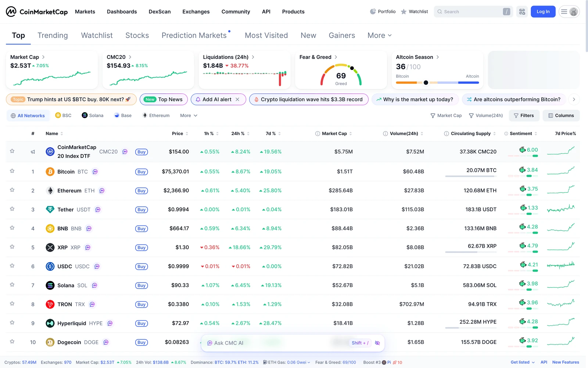Click the Buy button for Bitcoin
The image size is (588, 368).
click(141, 172)
